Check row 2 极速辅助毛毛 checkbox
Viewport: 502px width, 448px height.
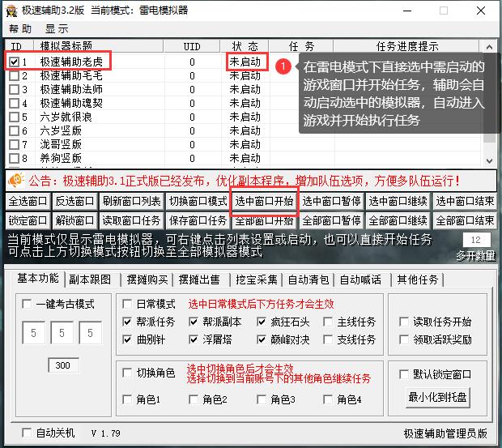click(14, 75)
